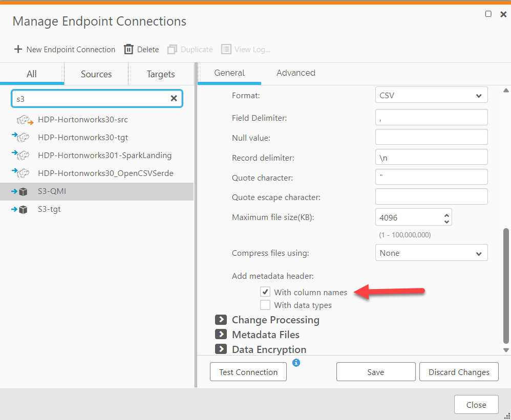Click the New Endpoint Connection plus icon
This screenshot has height=420, width=511.
pos(18,49)
